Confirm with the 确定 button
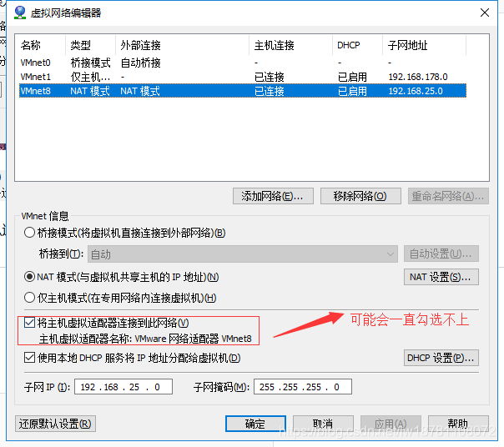504x447 pixels. (255, 424)
